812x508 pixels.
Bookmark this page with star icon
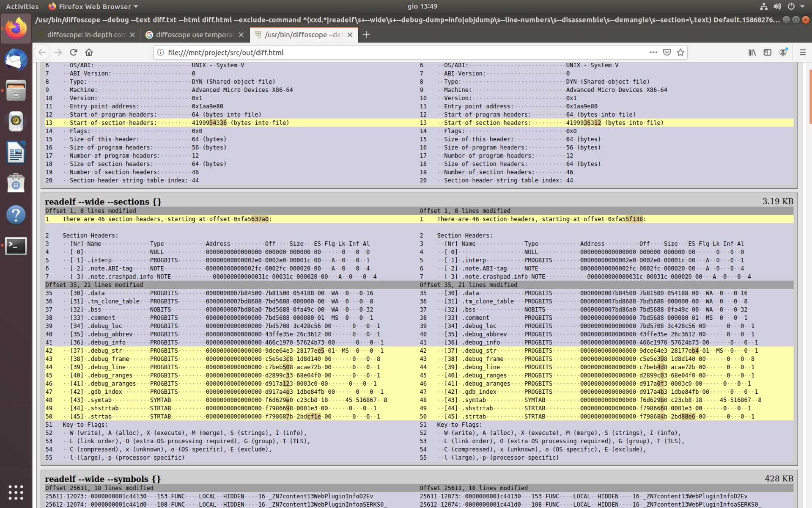click(x=680, y=52)
